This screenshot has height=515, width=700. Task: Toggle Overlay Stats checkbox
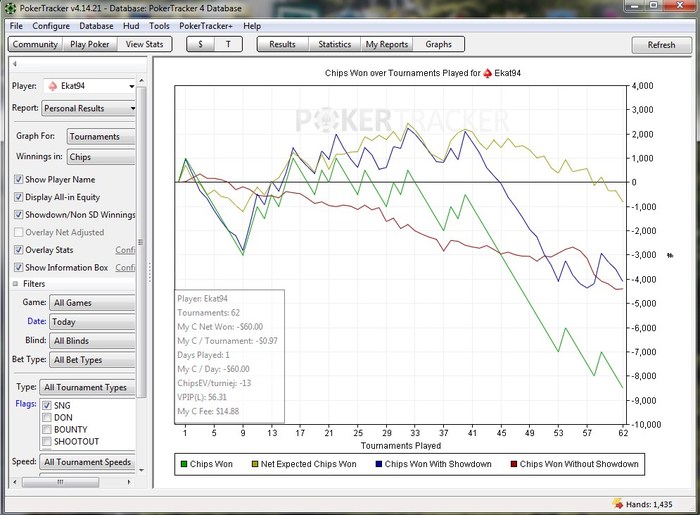(18, 250)
